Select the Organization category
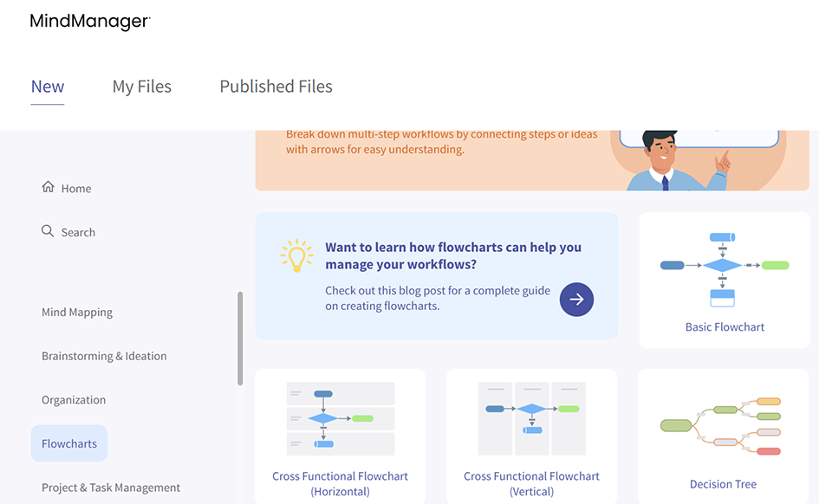This screenshot has height=504, width=819. [x=74, y=400]
